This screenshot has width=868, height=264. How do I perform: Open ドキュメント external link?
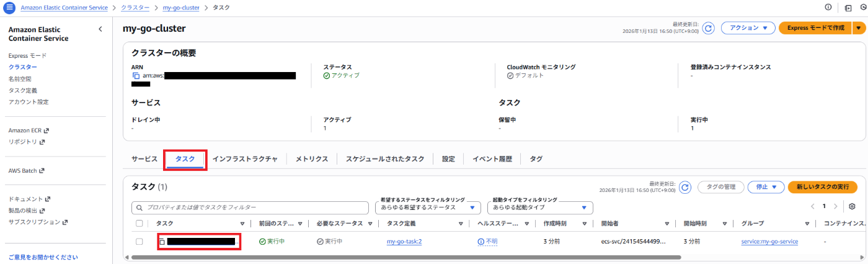(29, 199)
